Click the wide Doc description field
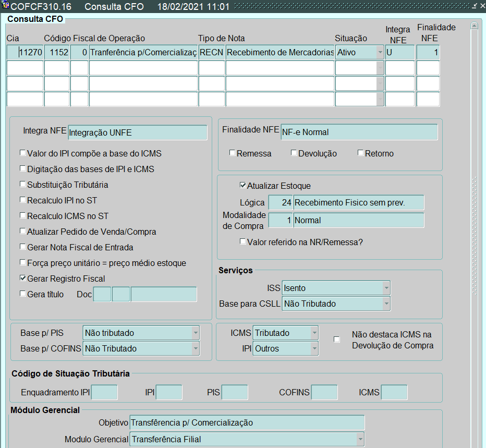This screenshot has height=448, width=486. coord(164,294)
